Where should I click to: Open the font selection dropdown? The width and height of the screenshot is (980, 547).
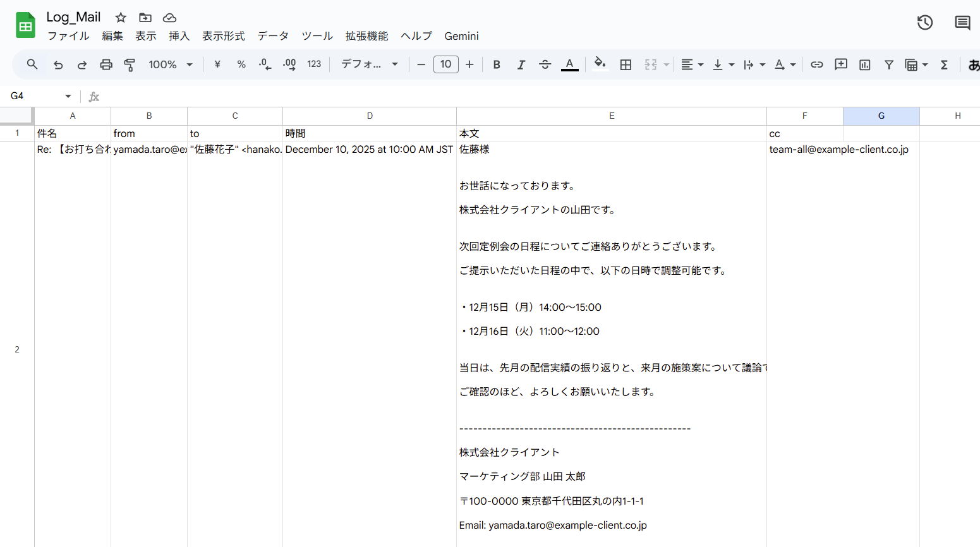pos(368,64)
